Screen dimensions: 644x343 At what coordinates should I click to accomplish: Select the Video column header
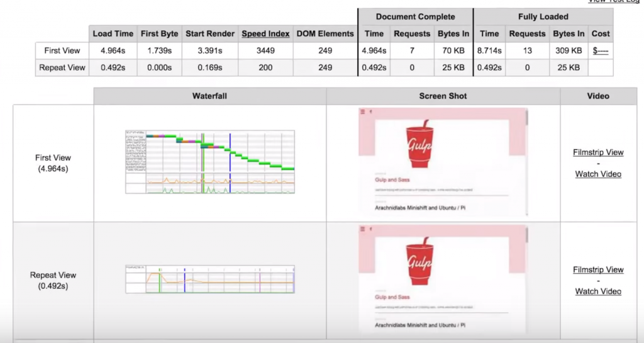(598, 96)
